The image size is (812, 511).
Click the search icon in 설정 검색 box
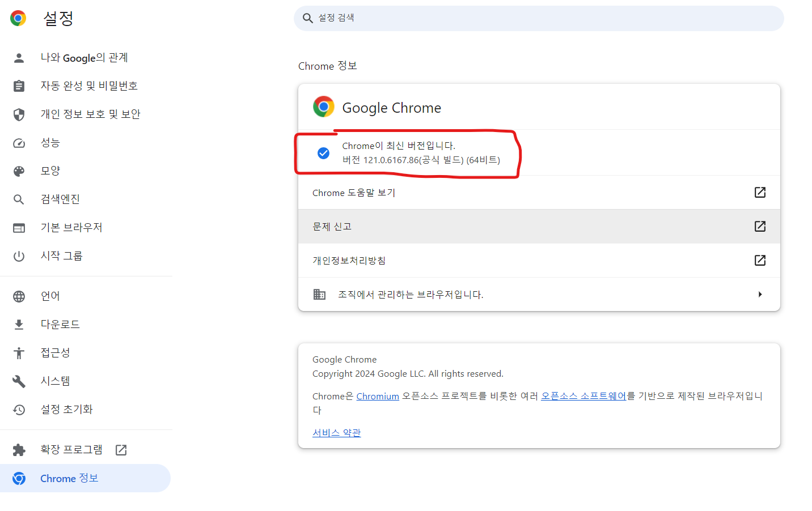(x=307, y=18)
